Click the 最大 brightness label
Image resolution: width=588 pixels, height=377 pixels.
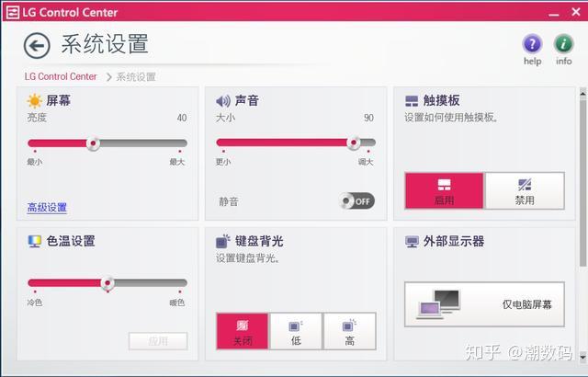(x=177, y=162)
